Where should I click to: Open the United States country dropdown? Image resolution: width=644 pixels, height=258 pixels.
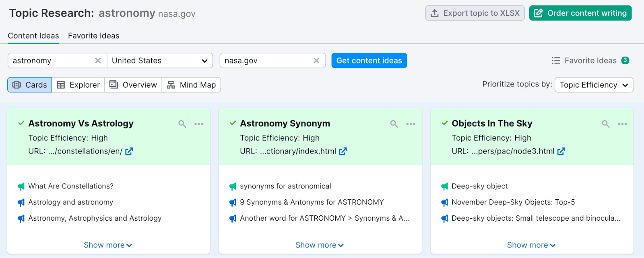pyautogui.click(x=160, y=61)
